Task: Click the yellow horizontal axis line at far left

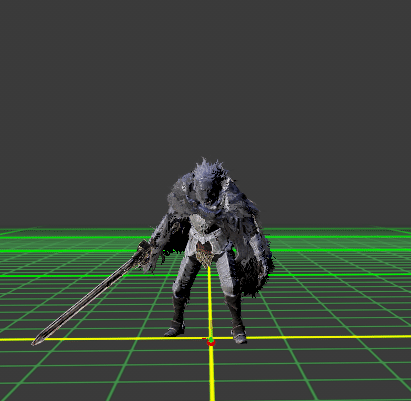Action: click(17, 339)
